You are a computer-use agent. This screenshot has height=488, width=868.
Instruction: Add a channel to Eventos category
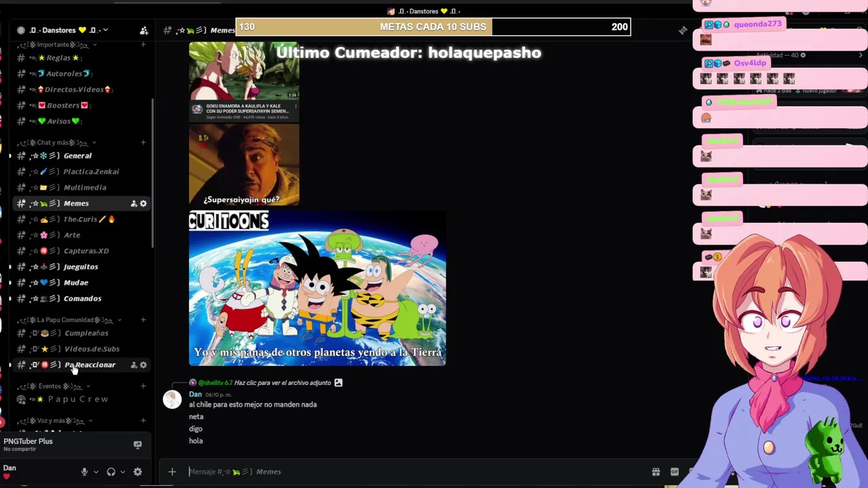(143, 386)
